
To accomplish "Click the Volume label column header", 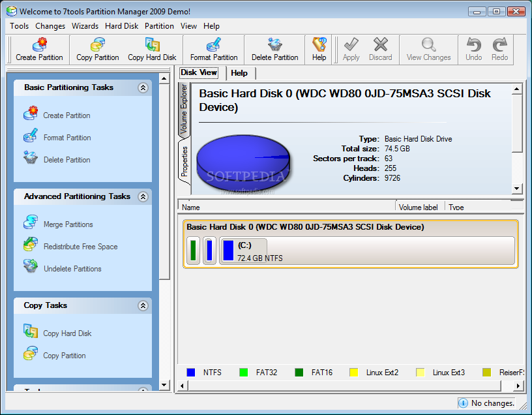I will (420, 206).
